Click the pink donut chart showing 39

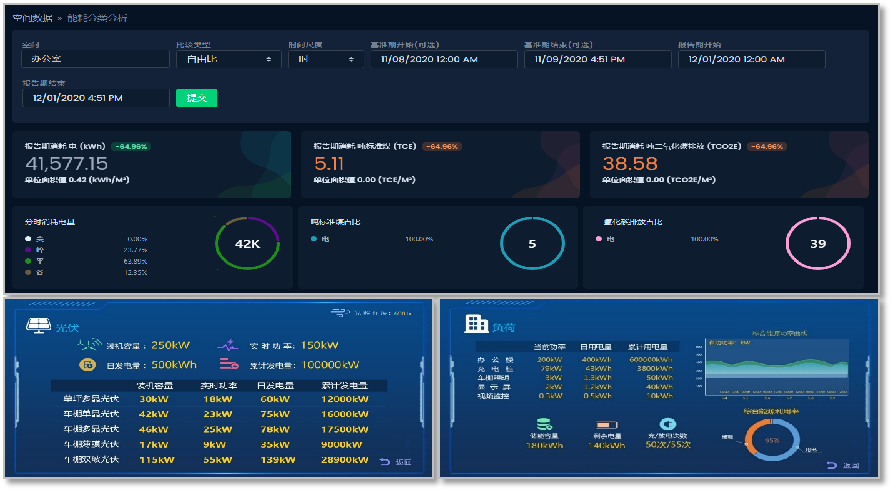pos(818,244)
